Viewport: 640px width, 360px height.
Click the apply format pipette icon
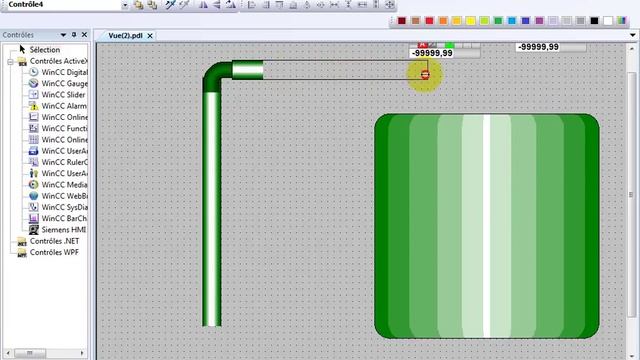(184, 5)
